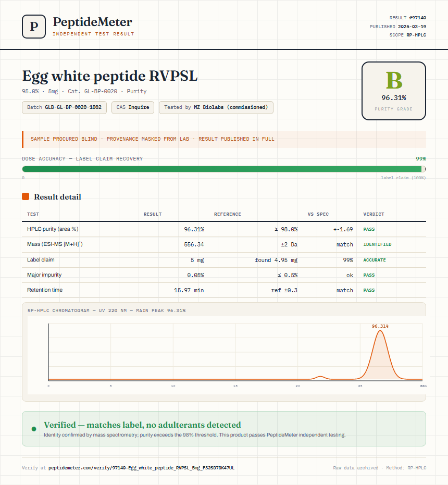Select the Retention time row label

pyautogui.click(x=45, y=290)
